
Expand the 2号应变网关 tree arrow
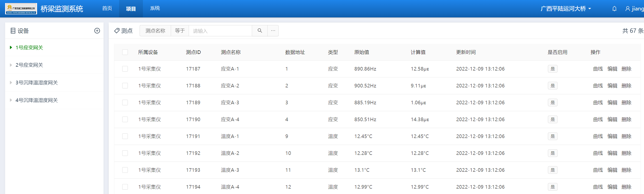(x=11, y=65)
